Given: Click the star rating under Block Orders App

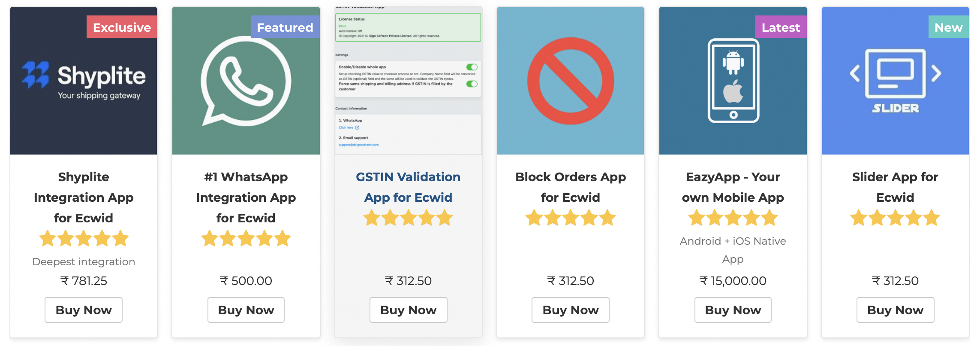Looking at the screenshot, I should (571, 218).
